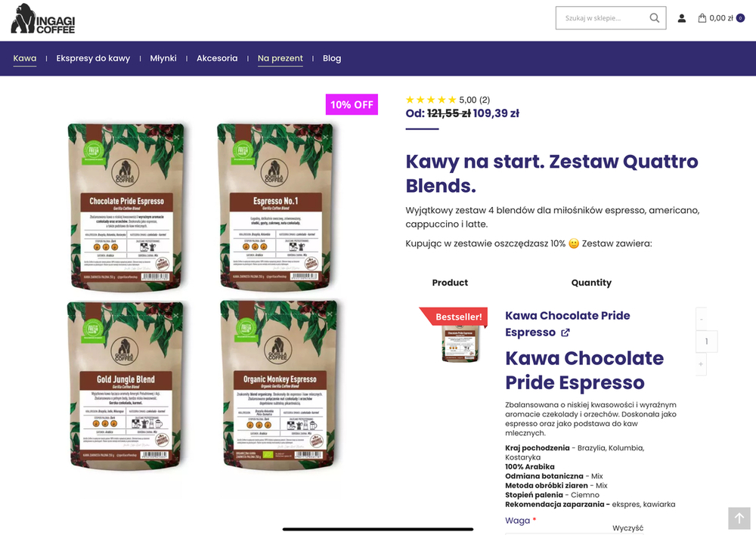Open the Blog page
The width and height of the screenshot is (756, 535).
[x=332, y=58]
